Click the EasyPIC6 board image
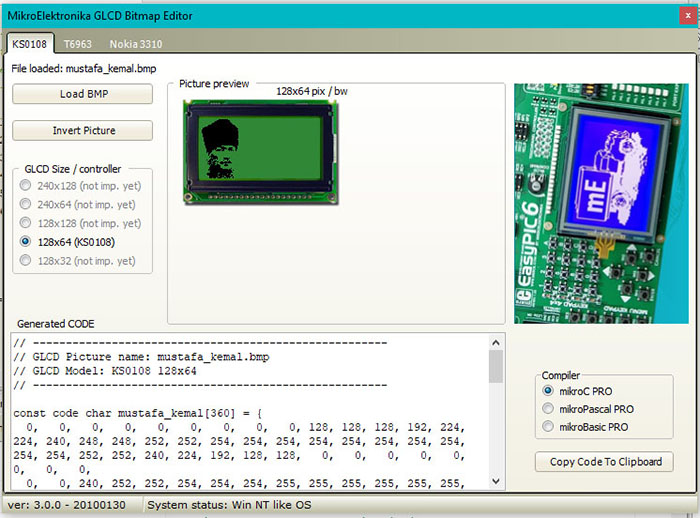700x518 pixels. click(600, 203)
